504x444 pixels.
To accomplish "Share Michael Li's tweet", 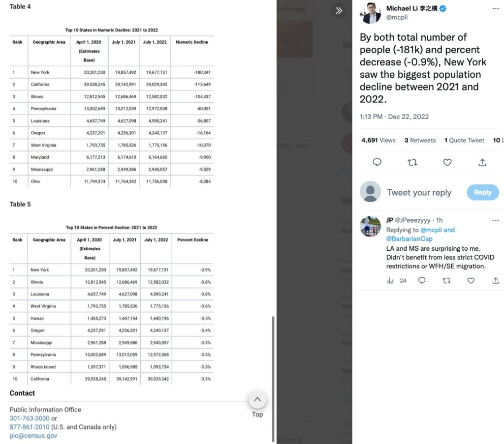I will [x=482, y=162].
